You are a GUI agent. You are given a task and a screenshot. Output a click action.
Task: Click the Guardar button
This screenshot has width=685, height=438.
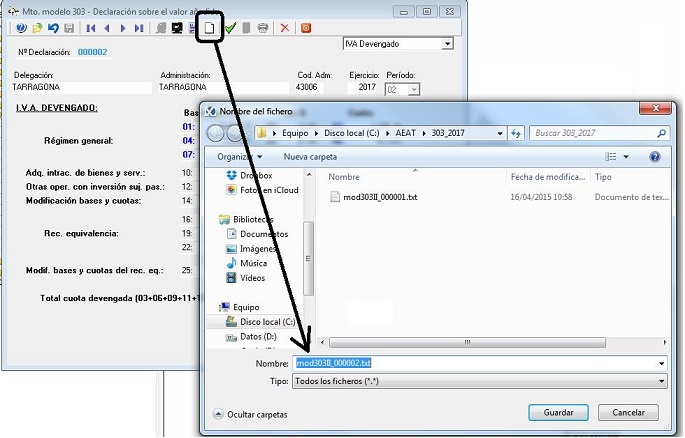pyautogui.click(x=558, y=413)
